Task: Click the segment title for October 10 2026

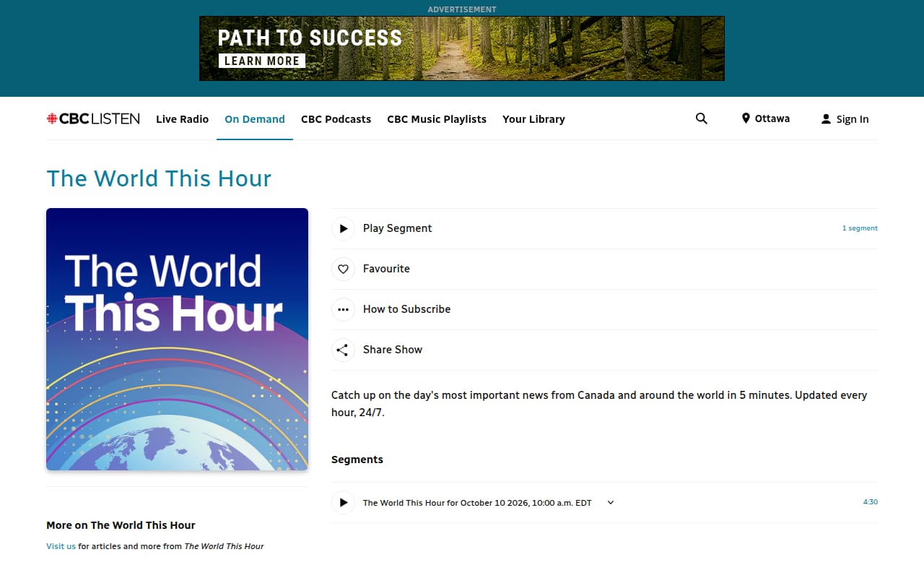Action: coord(477,503)
